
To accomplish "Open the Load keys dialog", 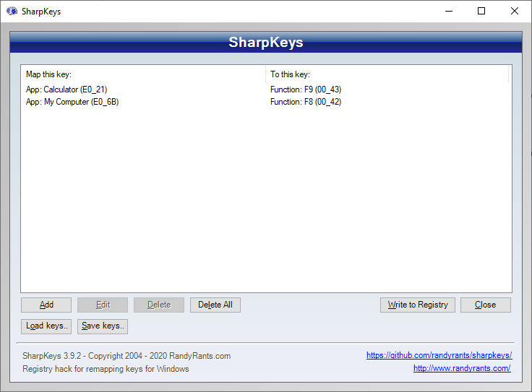I will point(46,326).
